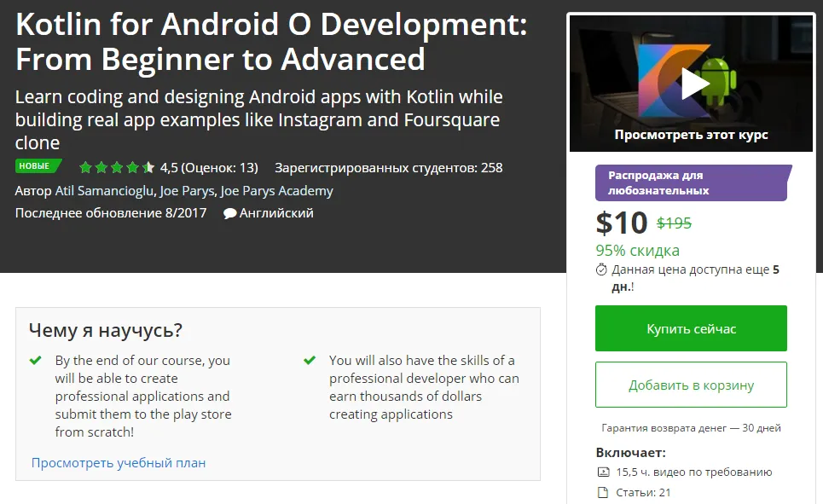Click the green НОВЫЕ badge
This screenshot has width=823, height=504.
click(x=38, y=166)
